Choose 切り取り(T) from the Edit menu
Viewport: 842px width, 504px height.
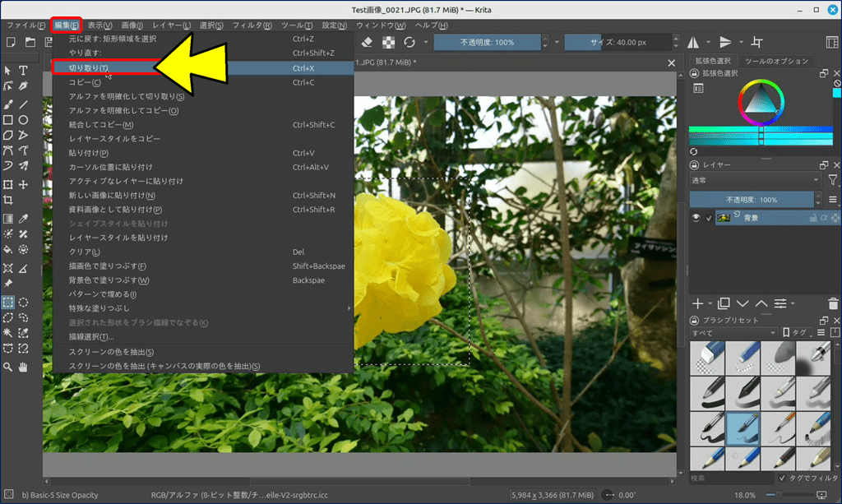pos(89,67)
